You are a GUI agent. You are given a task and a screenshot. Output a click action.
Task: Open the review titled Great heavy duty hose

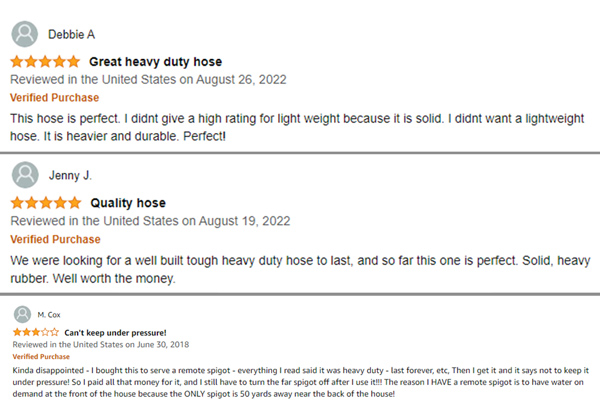(155, 62)
